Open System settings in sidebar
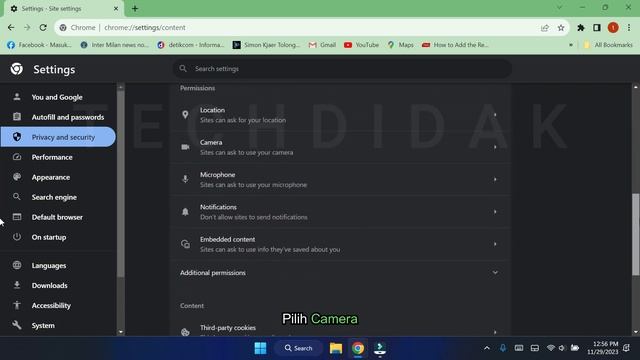640x360 pixels. click(x=58, y=325)
